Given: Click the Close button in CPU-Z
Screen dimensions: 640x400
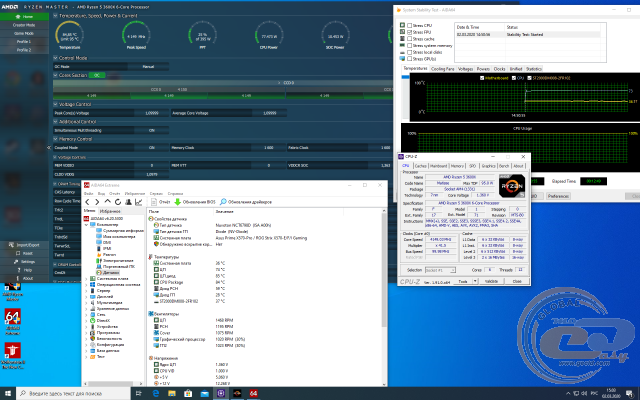Looking at the screenshot, I should click(517, 281).
